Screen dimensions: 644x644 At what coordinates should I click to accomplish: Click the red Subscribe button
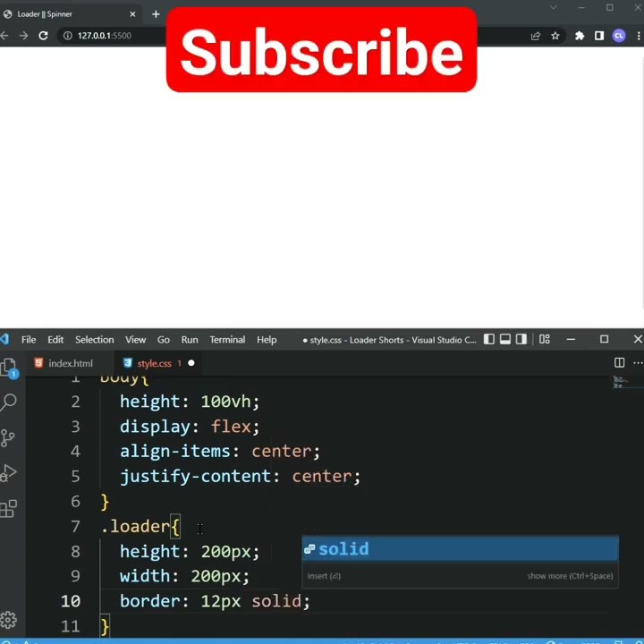point(322,50)
